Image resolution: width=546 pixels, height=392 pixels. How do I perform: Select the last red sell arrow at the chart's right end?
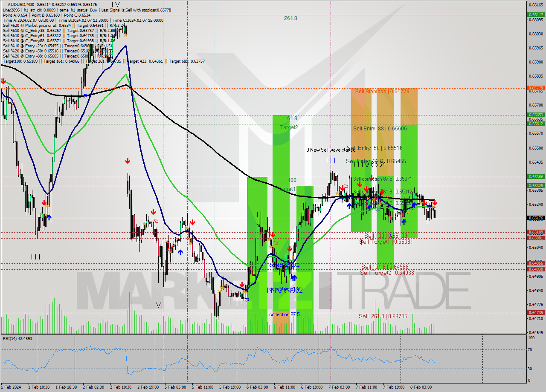click(435, 203)
